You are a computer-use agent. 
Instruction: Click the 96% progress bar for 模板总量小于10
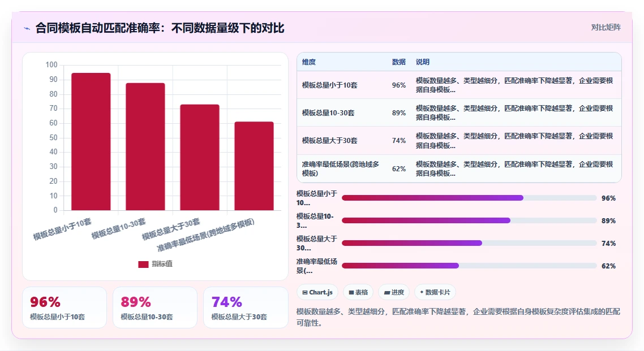469,198
